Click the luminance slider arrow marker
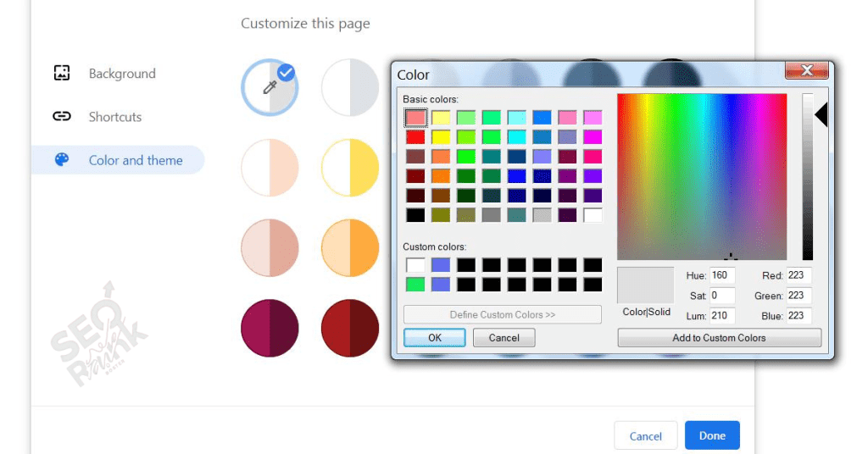The image size is (868, 454). click(821, 114)
